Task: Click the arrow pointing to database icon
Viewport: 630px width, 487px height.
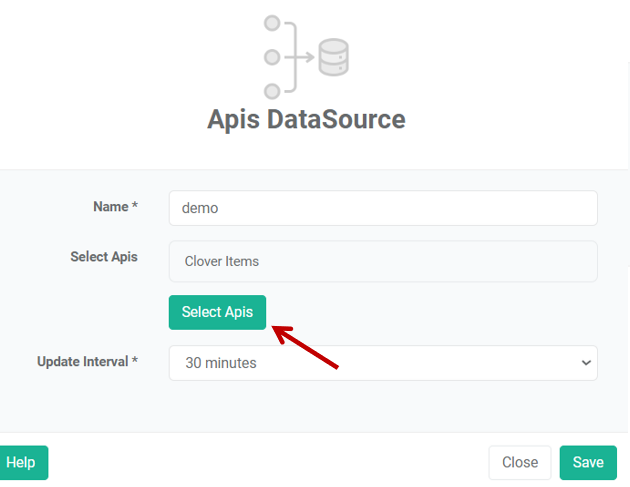Action: 306,57
